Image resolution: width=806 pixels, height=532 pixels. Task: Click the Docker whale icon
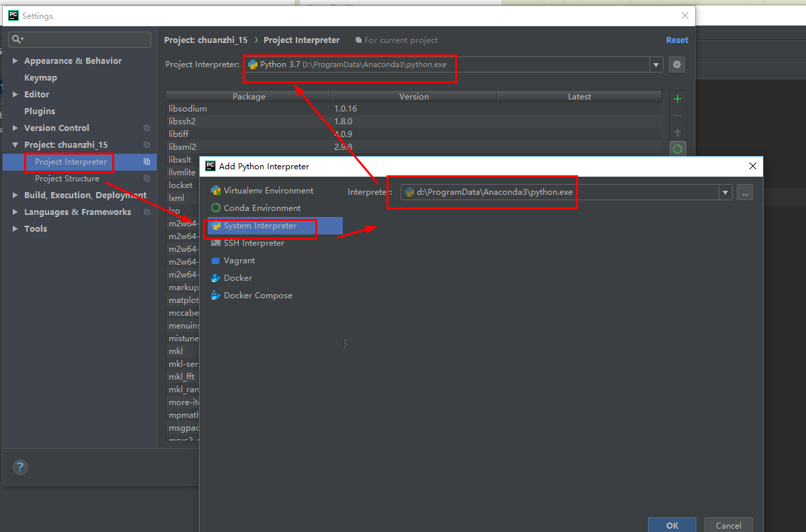click(216, 278)
